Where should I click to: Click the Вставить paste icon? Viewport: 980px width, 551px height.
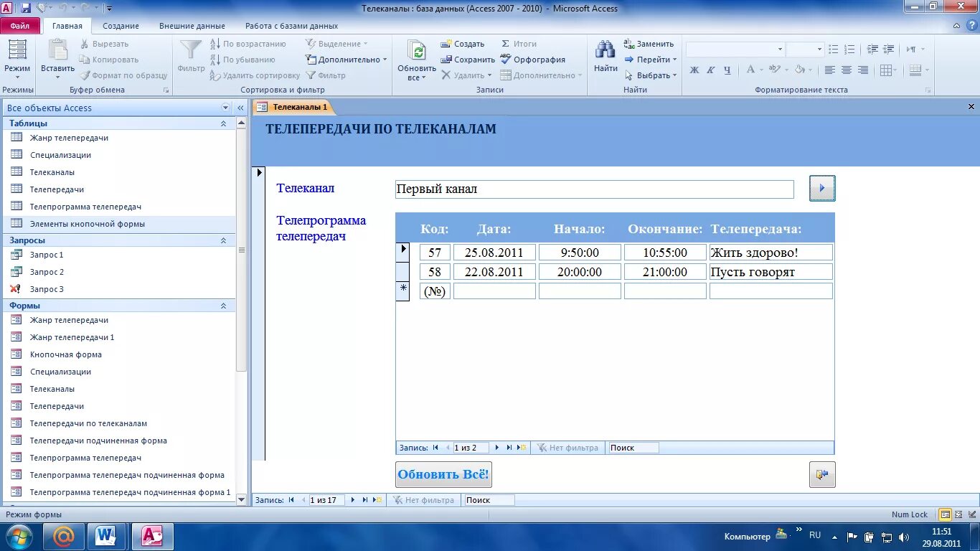(57, 52)
